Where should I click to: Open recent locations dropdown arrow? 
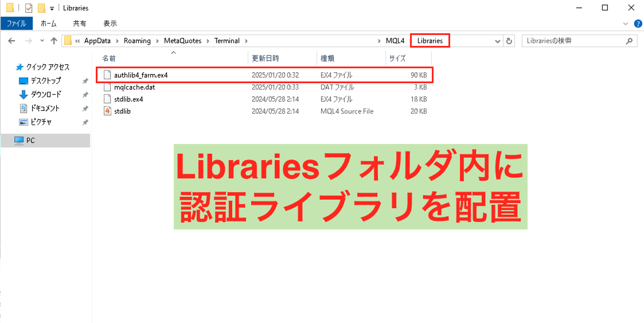[42, 41]
